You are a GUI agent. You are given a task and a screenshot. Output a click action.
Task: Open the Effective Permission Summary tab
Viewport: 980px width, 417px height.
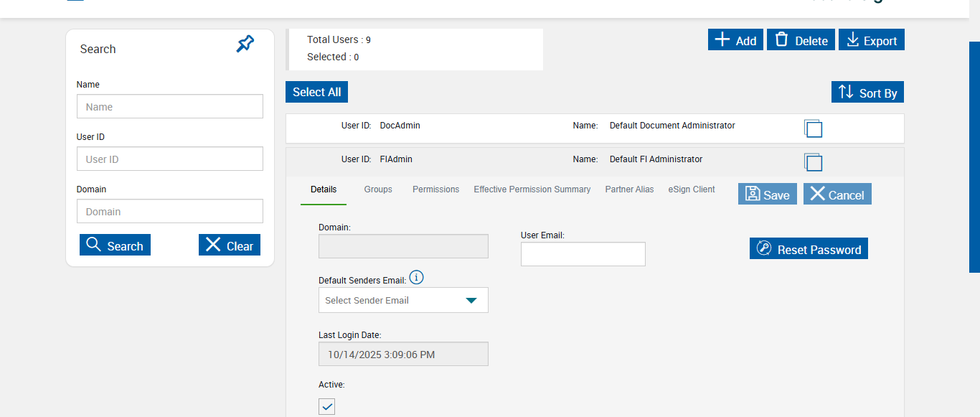point(532,189)
